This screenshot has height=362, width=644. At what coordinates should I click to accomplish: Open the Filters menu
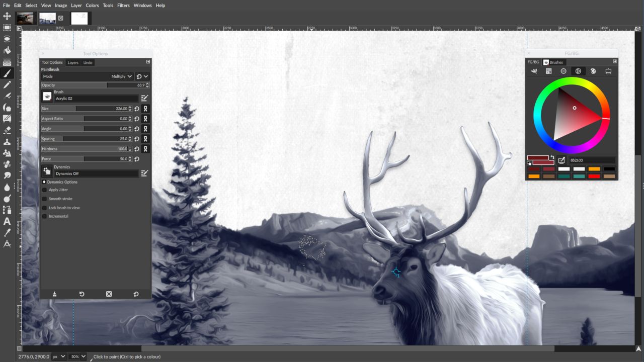click(123, 6)
